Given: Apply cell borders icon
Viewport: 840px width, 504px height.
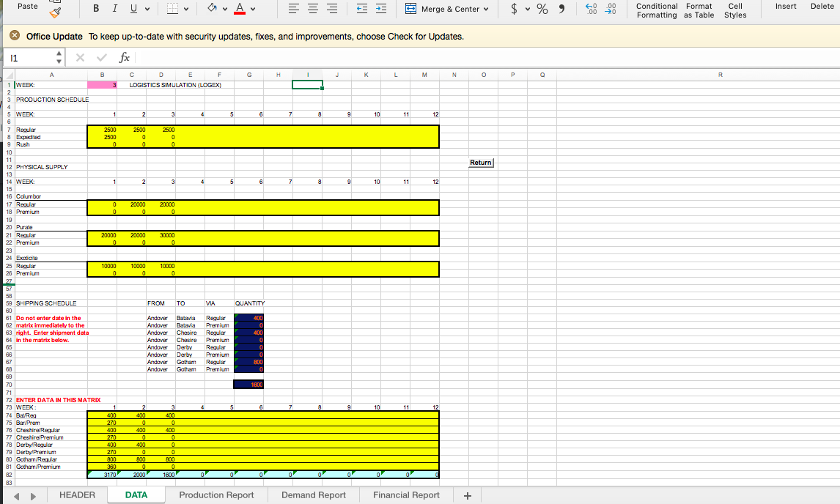Looking at the screenshot, I should coord(172,9).
